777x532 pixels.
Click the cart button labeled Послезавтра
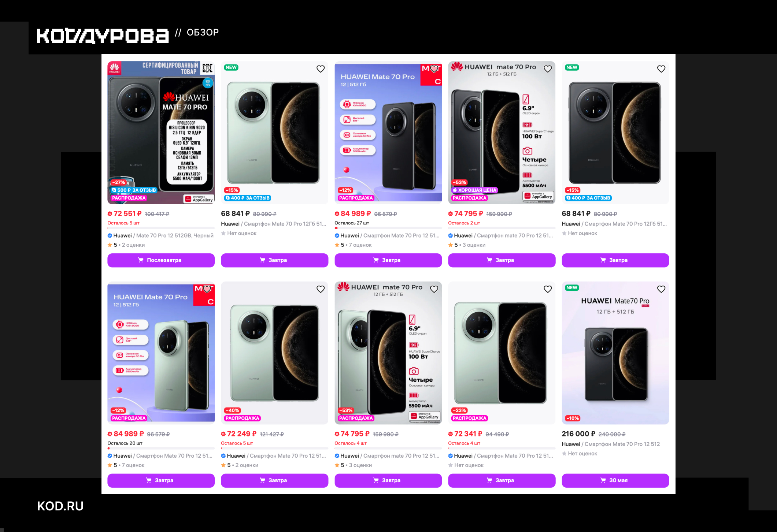(161, 260)
